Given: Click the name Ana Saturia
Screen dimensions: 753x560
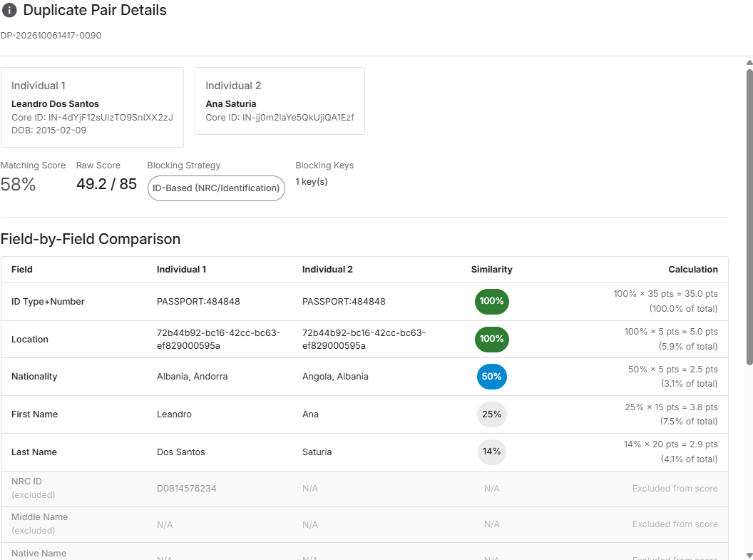Looking at the screenshot, I should pos(231,103).
